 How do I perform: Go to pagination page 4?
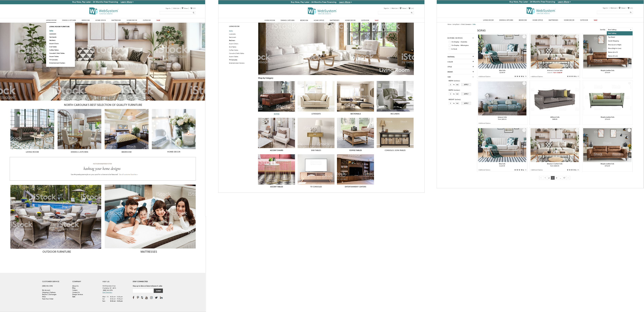[557, 178]
